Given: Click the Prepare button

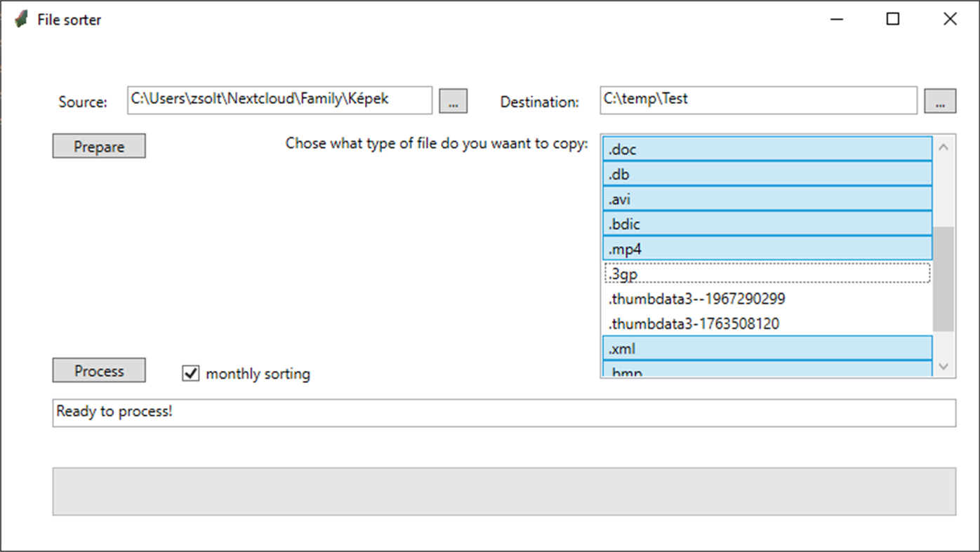Looking at the screenshot, I should (98, 146).
